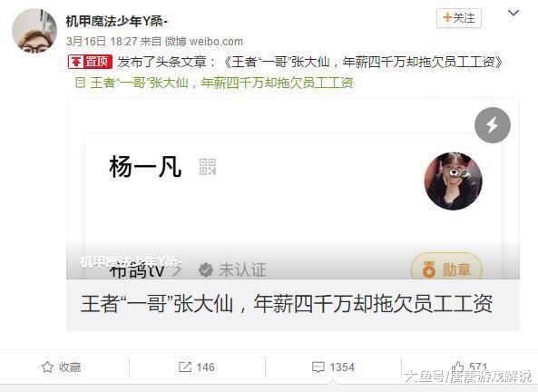
Task: Expand the post options chevron menu
Action: coord(514,13)
